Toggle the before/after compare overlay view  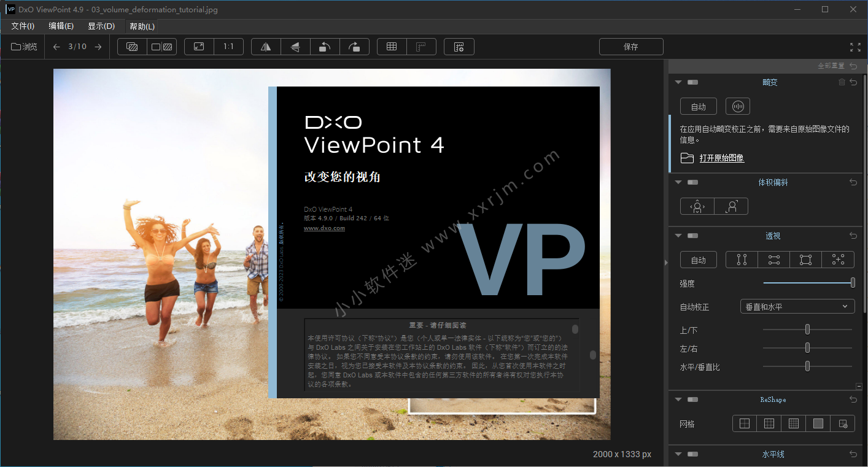pos(132,47)
